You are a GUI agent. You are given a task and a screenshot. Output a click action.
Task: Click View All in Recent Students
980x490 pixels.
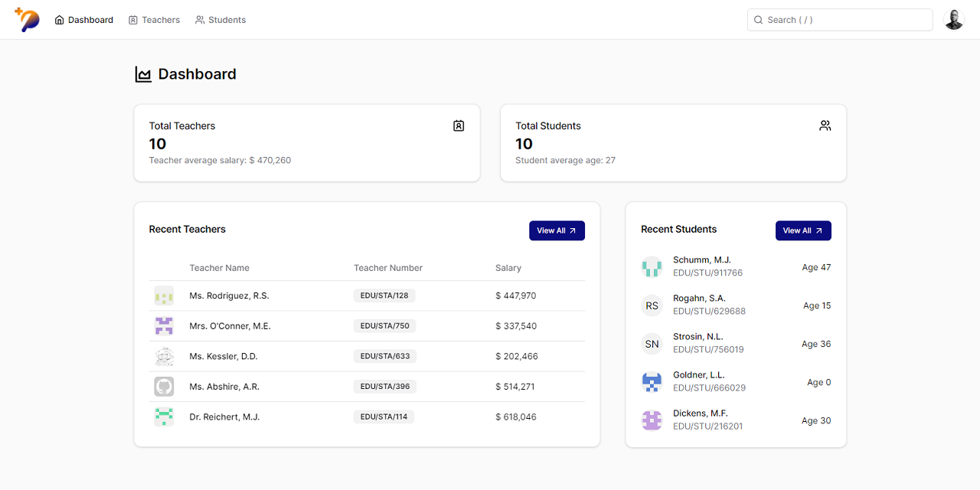point(803,230)
